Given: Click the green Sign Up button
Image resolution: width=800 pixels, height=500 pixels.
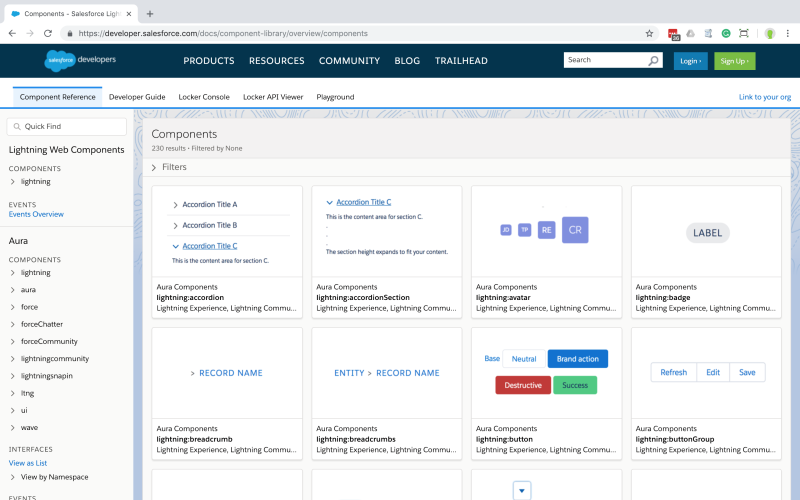Looking at the screenshot, I should pyautogui.click(x=735, y=61).
